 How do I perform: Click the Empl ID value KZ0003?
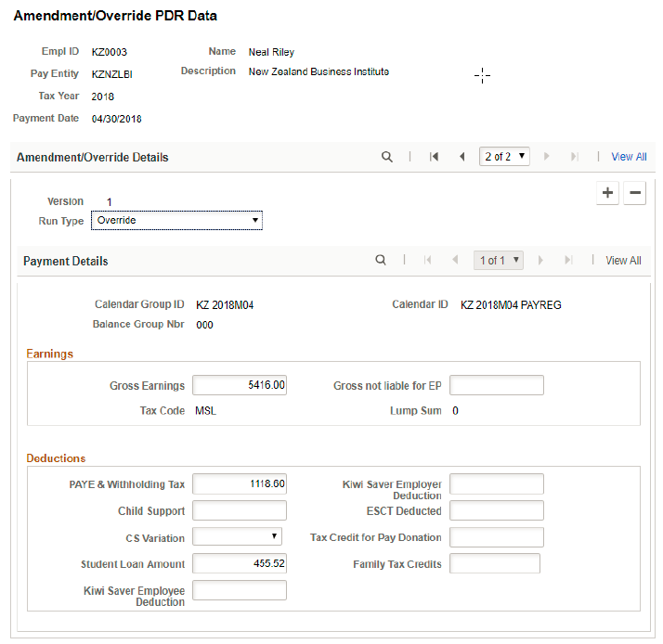[109, 52]
